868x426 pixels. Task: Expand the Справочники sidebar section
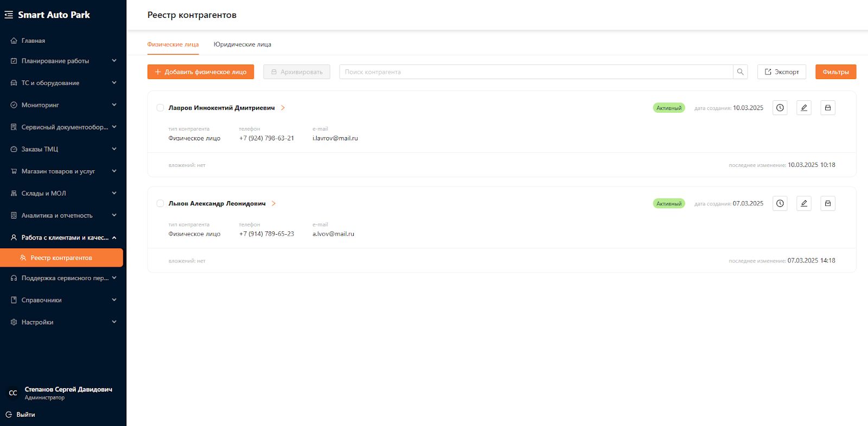[x=62, y=300]
